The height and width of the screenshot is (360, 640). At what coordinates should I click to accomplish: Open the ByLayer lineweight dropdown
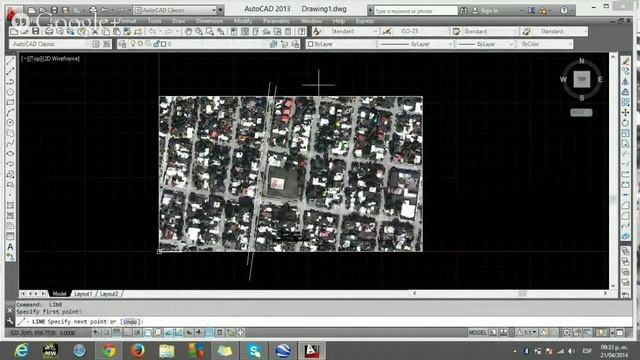tap(485, 44)
